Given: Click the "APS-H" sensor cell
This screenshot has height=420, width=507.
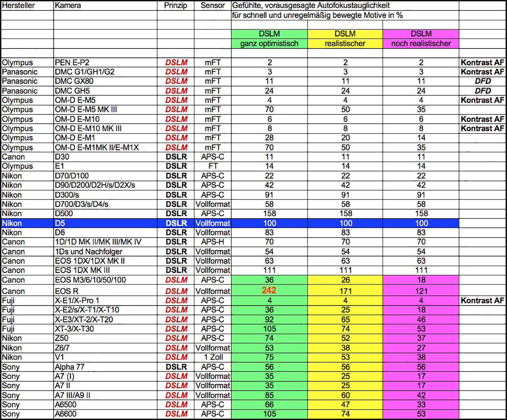Looking at the screenshot, I should click(x=213, y=242).
